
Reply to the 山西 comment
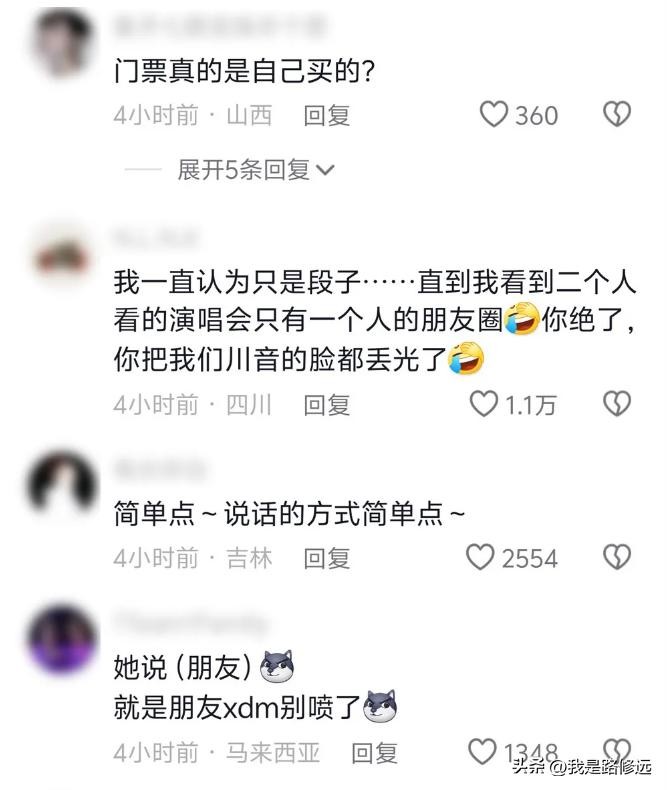point(326,115)
